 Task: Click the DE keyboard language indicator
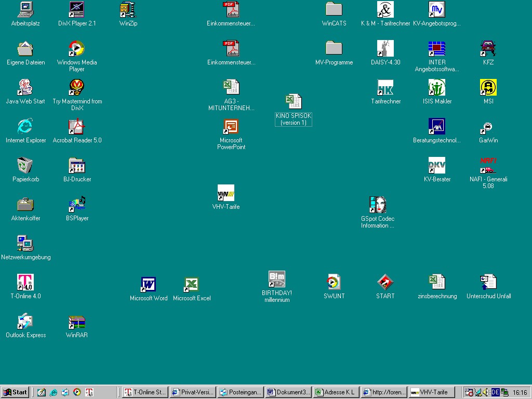click(x=495, y=392)
